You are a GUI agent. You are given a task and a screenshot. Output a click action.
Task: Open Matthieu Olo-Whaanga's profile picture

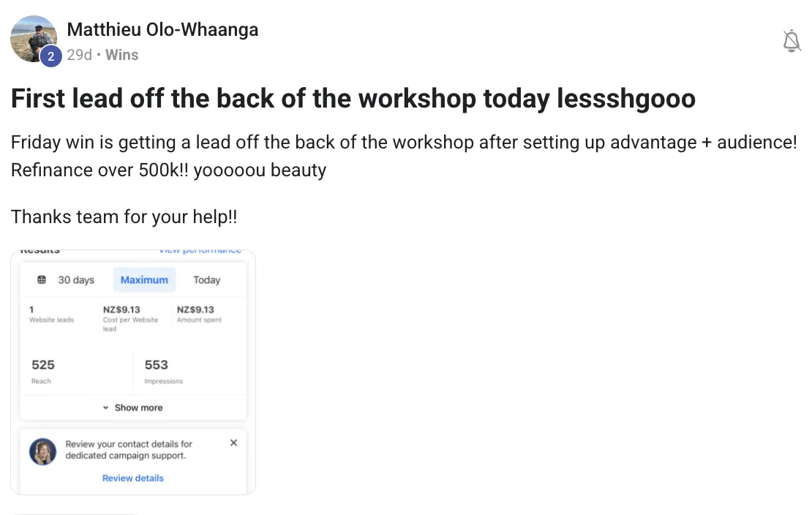34,39
